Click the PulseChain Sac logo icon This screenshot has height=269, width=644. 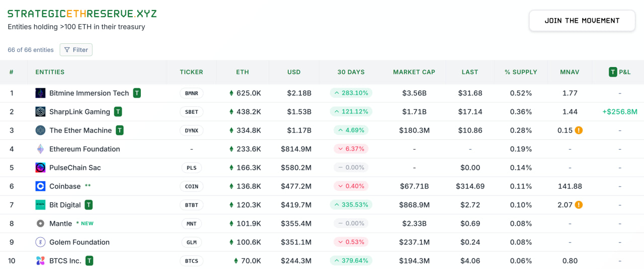coord(40,168)
